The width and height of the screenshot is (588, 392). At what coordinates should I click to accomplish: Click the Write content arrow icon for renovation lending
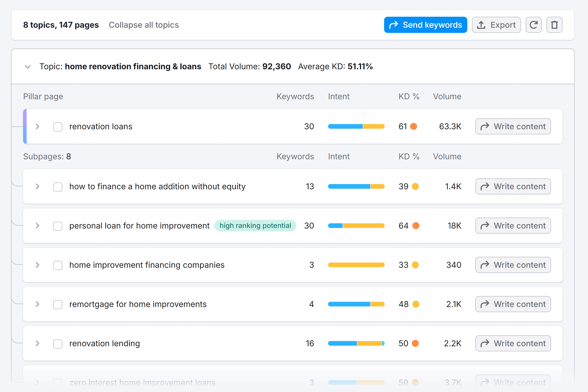485,343
